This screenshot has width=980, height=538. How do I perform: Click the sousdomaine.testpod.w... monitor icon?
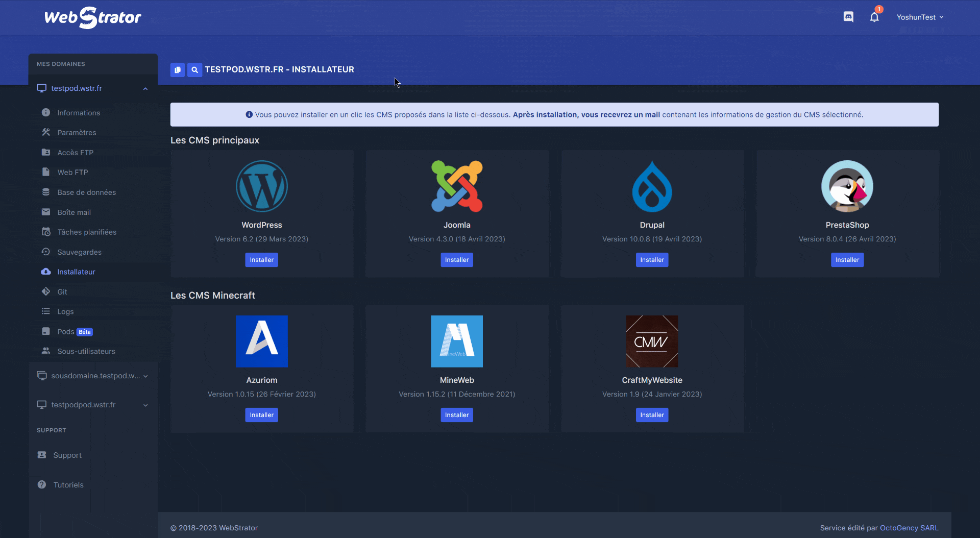tap(42, 376)
